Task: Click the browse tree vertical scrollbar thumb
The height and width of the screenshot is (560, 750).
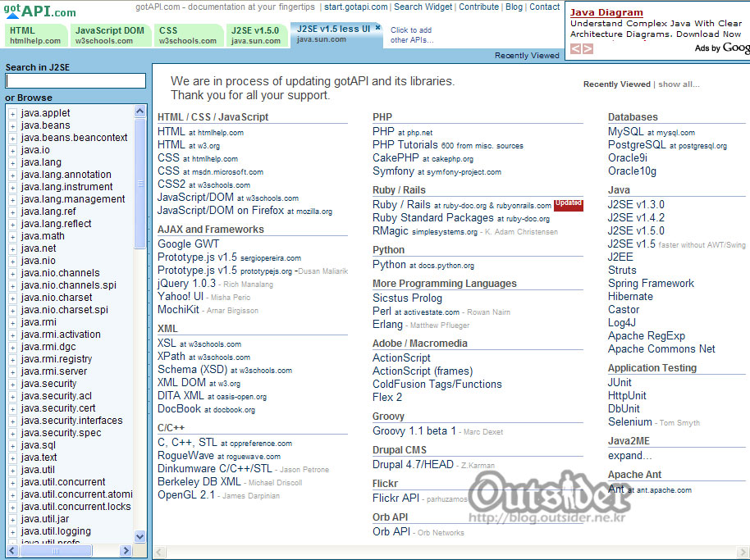Action: click(140, 184)
